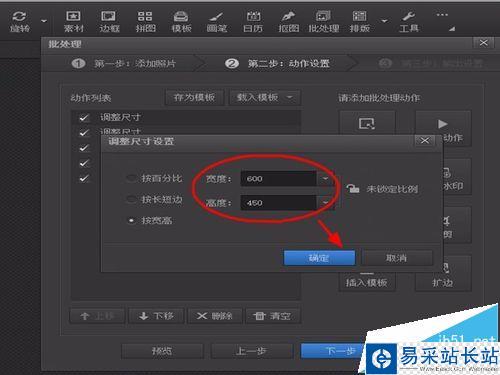
Task: Click the 宽度 field showing 600
Action: pos(278,179)
